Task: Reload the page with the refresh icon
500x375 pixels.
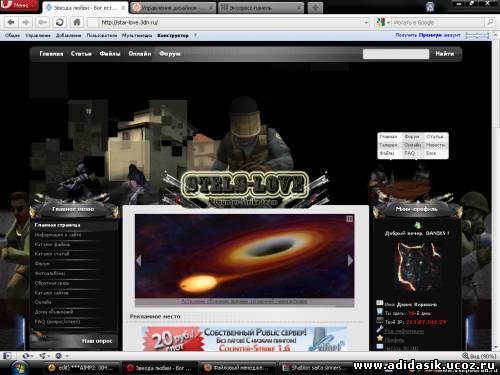Action: [60, 22]
